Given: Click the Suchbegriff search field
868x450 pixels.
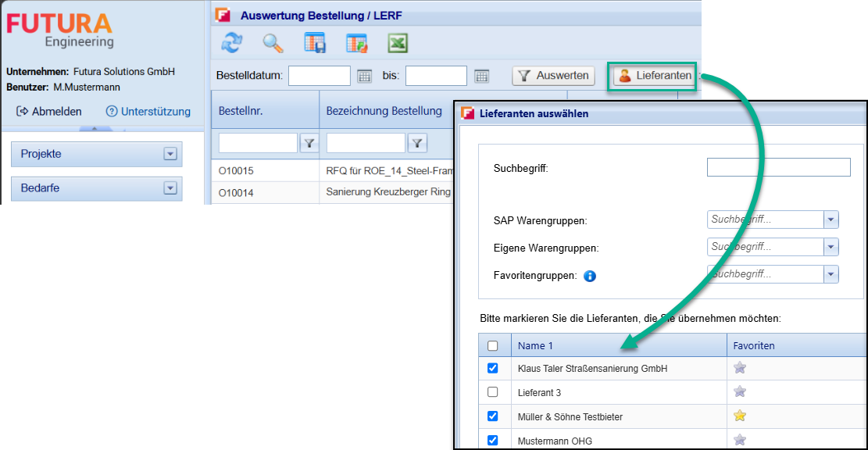Looking at the screenshot, I should click(778, 167).
